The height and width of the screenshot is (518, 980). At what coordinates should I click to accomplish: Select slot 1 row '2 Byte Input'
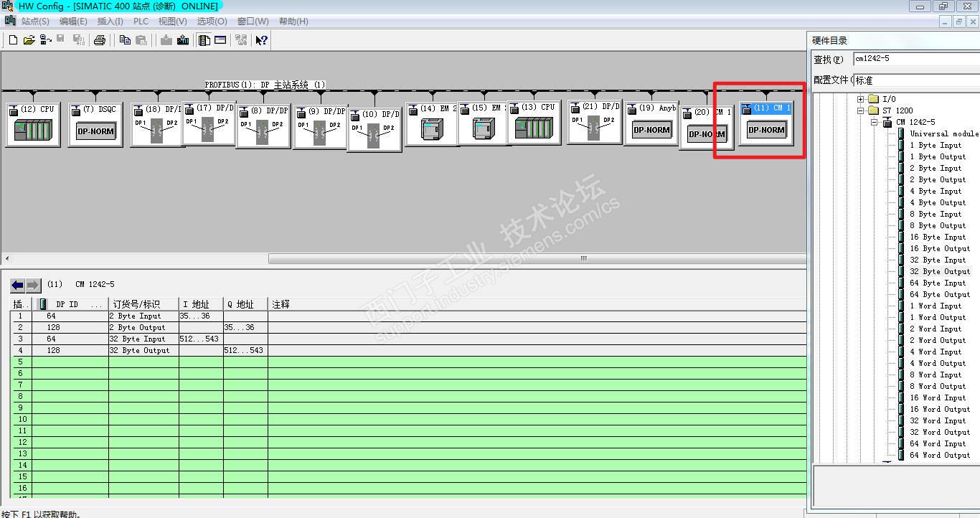pos(408,316)
